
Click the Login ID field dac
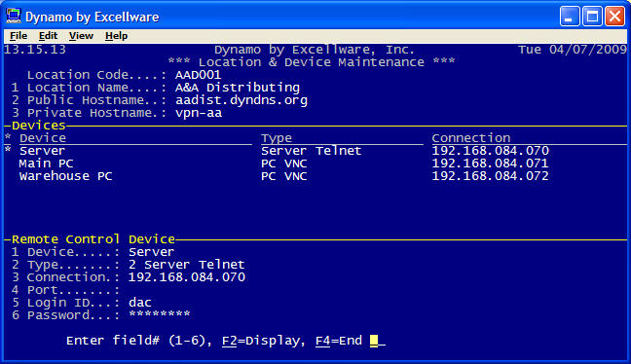(140, 303)
